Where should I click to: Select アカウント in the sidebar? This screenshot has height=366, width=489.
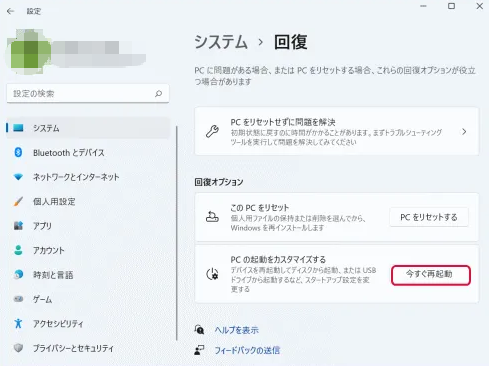tap(88, 250)
